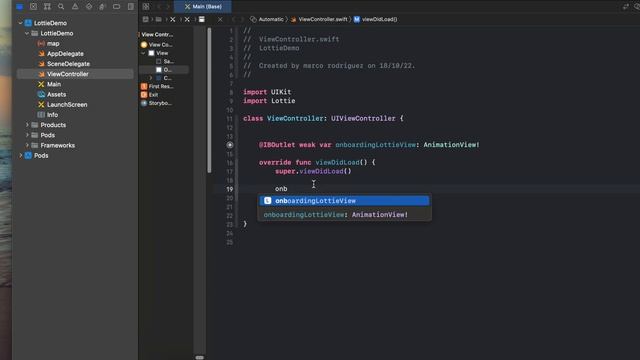Open the Automatic assistant mode menu

[267, 19]
